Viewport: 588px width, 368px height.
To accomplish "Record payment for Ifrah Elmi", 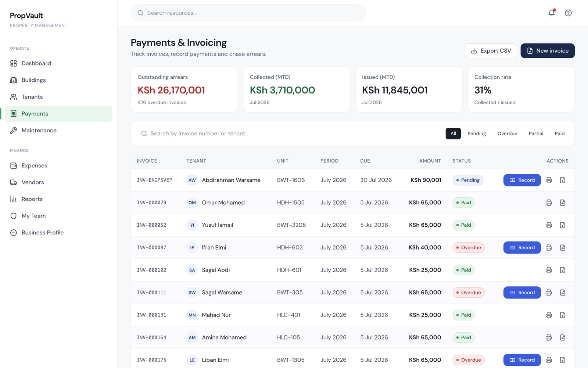I will (x=522, y=248).
